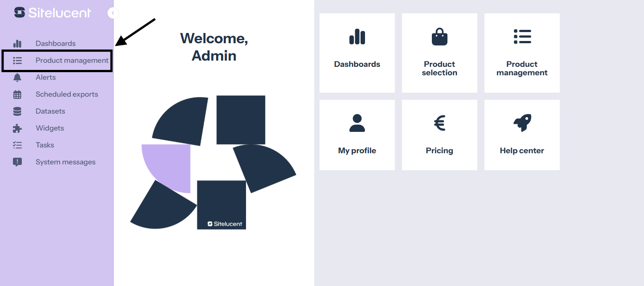Collapse the sidebar using the chevron button

click(x=113, y=13)
